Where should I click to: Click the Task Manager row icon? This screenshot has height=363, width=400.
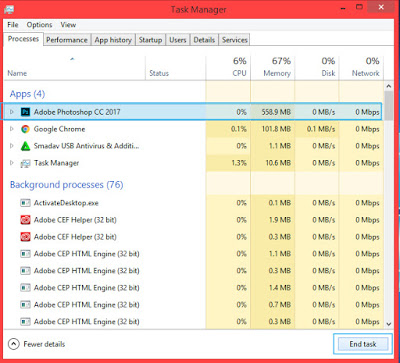[x=25, y=163]
